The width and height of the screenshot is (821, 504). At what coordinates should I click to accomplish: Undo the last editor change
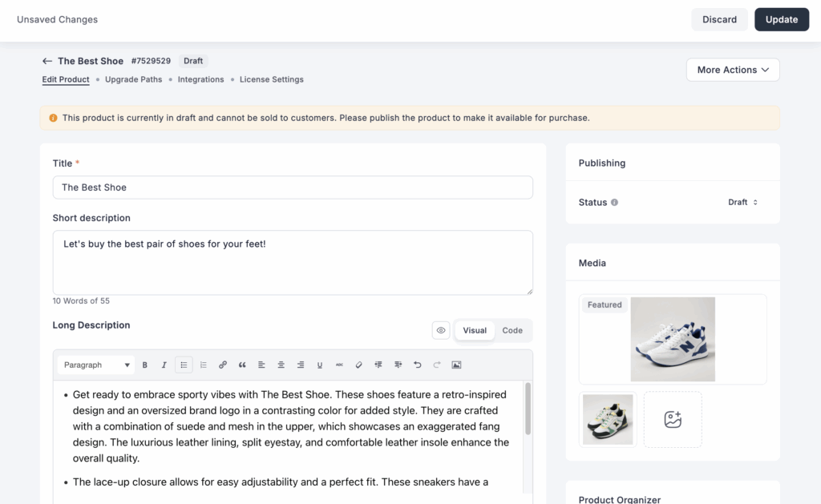pos(416,365)
